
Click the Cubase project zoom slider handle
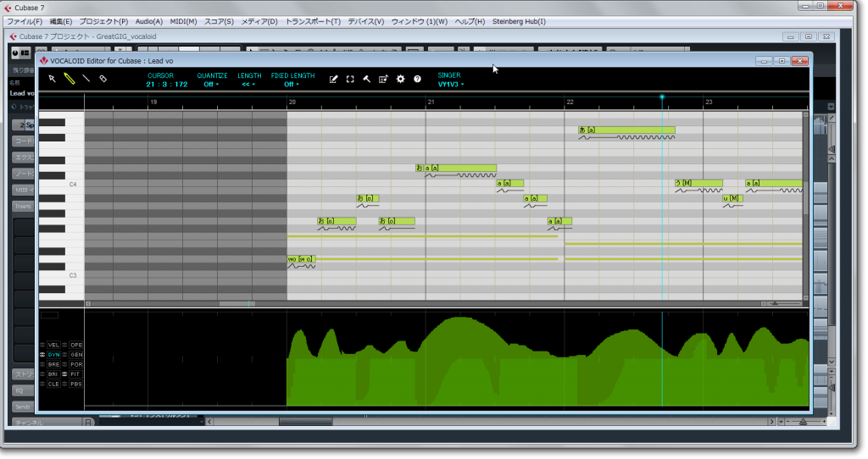[803, 422]
